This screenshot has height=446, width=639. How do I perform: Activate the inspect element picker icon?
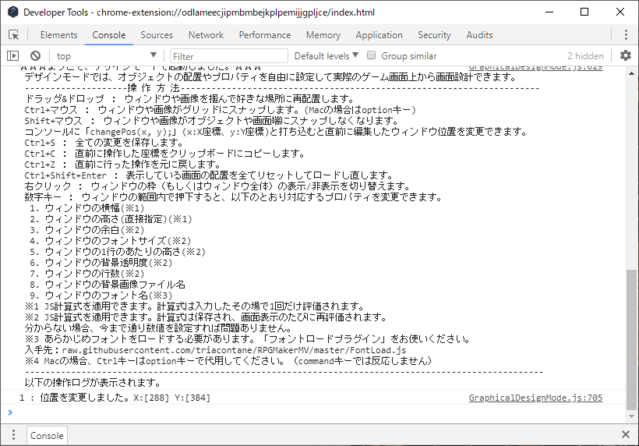click(x=13, y=35)
